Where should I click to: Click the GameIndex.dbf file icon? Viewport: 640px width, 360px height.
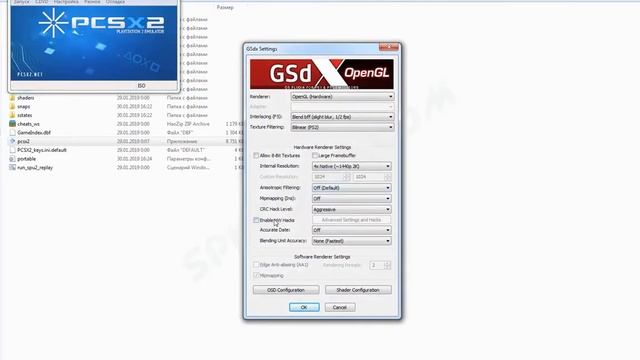point(12,133)
